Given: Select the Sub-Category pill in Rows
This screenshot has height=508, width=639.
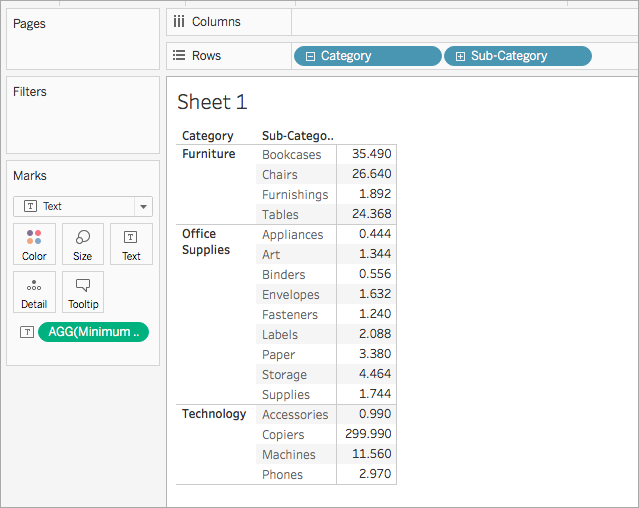Looking at the screenshot, I should (518, 56).
